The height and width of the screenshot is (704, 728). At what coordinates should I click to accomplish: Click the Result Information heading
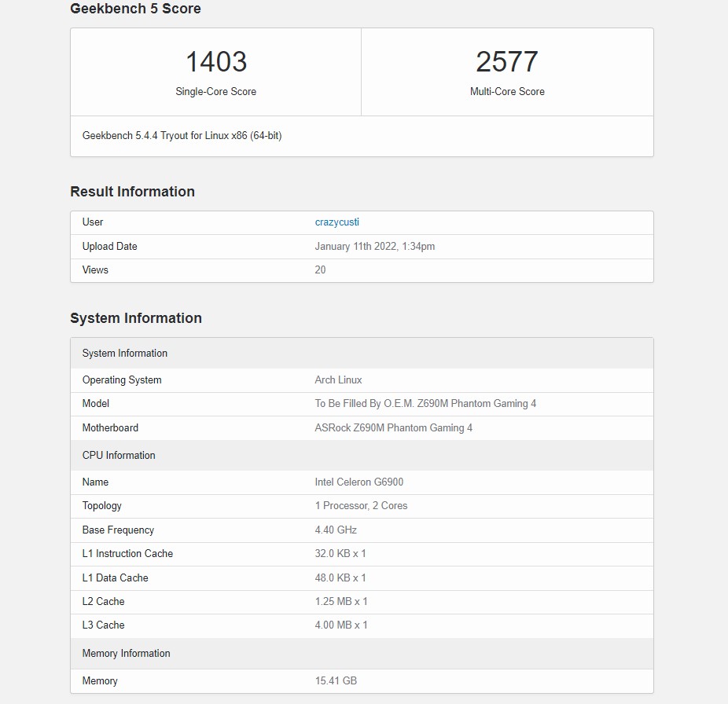[x=132, y=192]
